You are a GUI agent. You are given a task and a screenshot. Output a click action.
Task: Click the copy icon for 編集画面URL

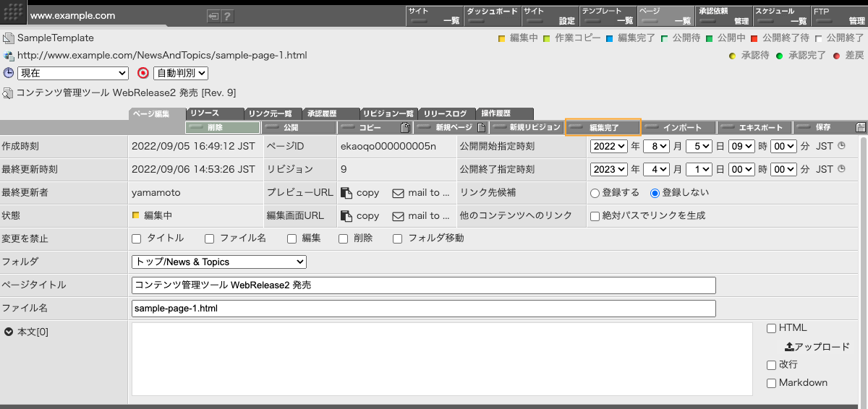pos(346,215)
